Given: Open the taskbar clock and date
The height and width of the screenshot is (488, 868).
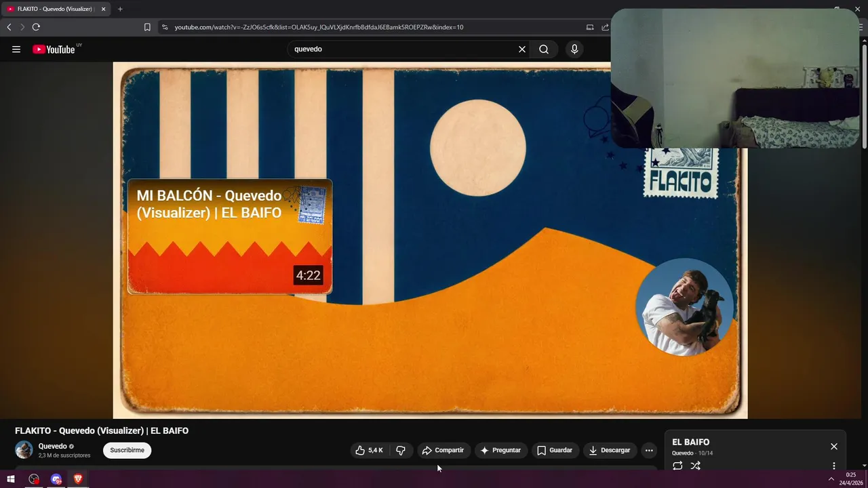Looking at the screenshot, I should pos(851,479).
